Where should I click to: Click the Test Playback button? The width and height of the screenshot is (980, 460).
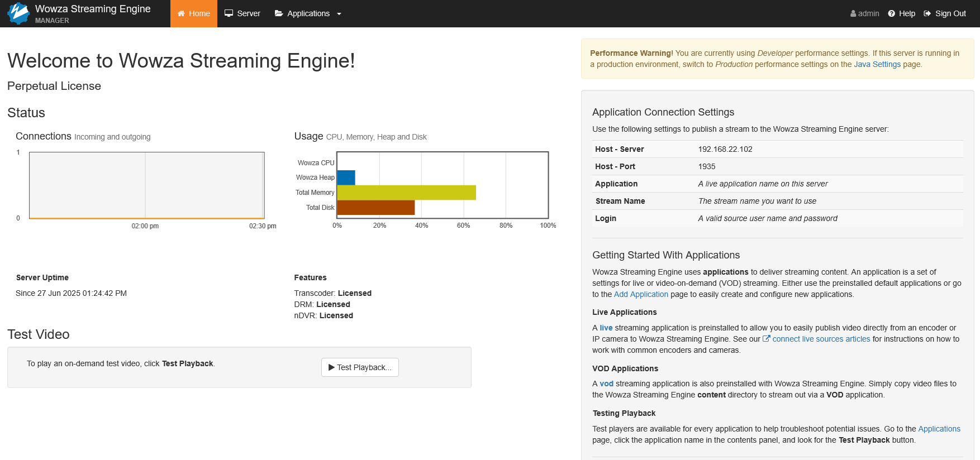pyautogui.click(x=360, y=367)
